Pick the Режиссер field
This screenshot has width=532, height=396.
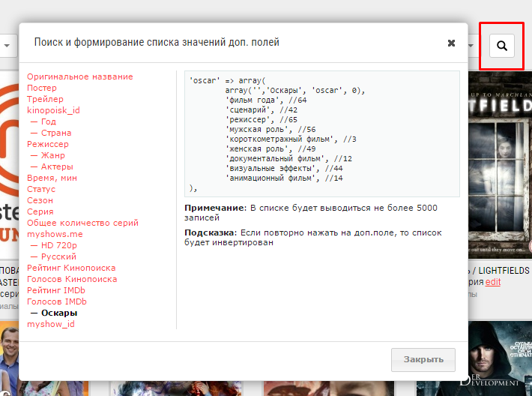tap(48, 144)
